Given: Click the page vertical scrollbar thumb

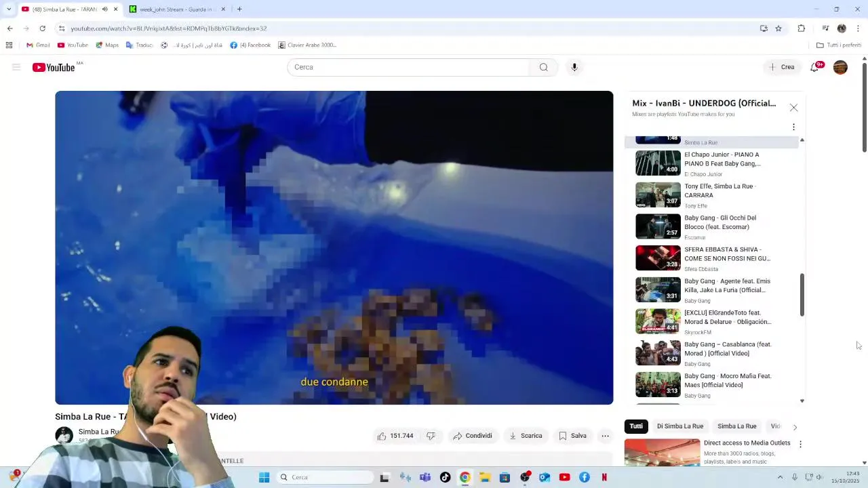Looking at the screenshot, I should pyautogui.click(x=864, y=108).
